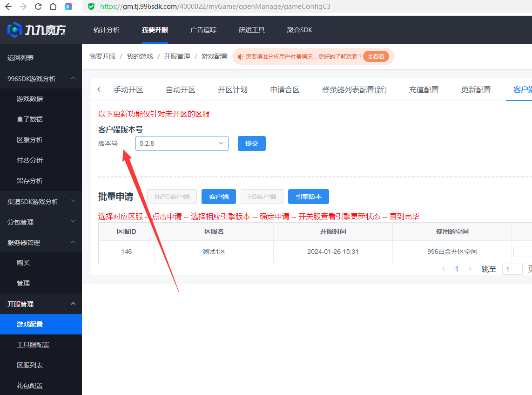
Task: Open browser home page icon
Action: 53,7
